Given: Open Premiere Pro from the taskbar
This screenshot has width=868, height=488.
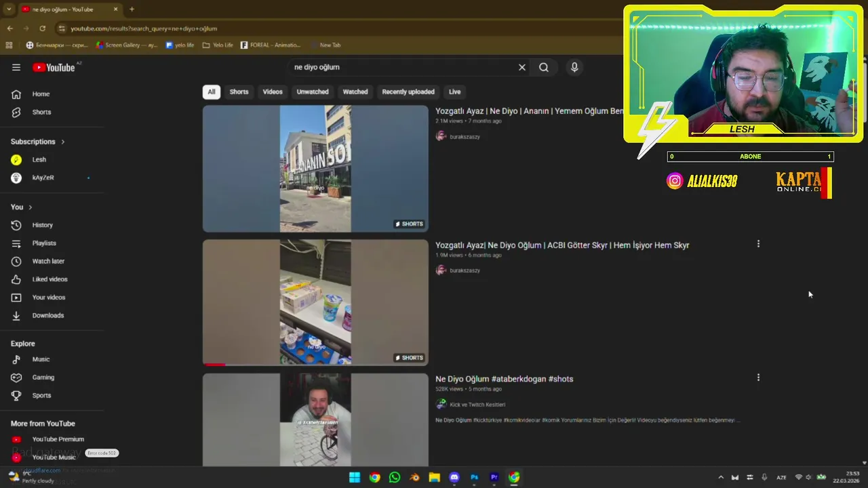Looking at the screenshot, I should coord(494,477).
